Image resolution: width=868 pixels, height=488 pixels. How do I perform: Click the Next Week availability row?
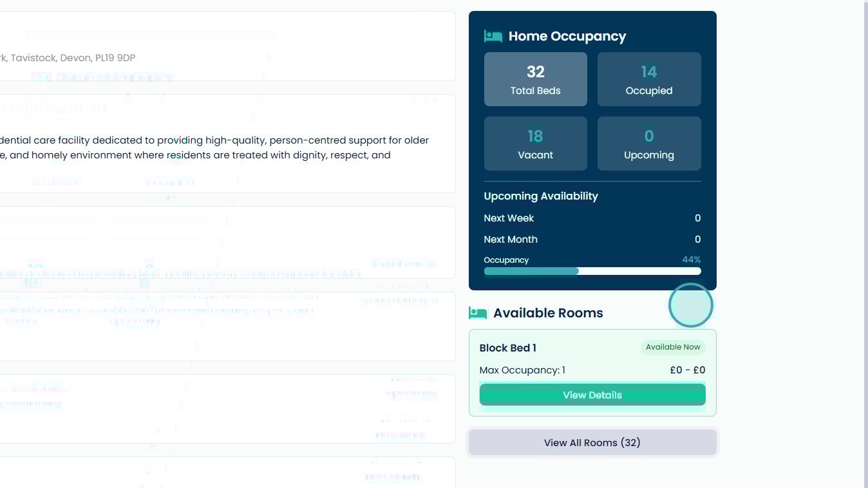pyautogui.click(x=592, y=218)
